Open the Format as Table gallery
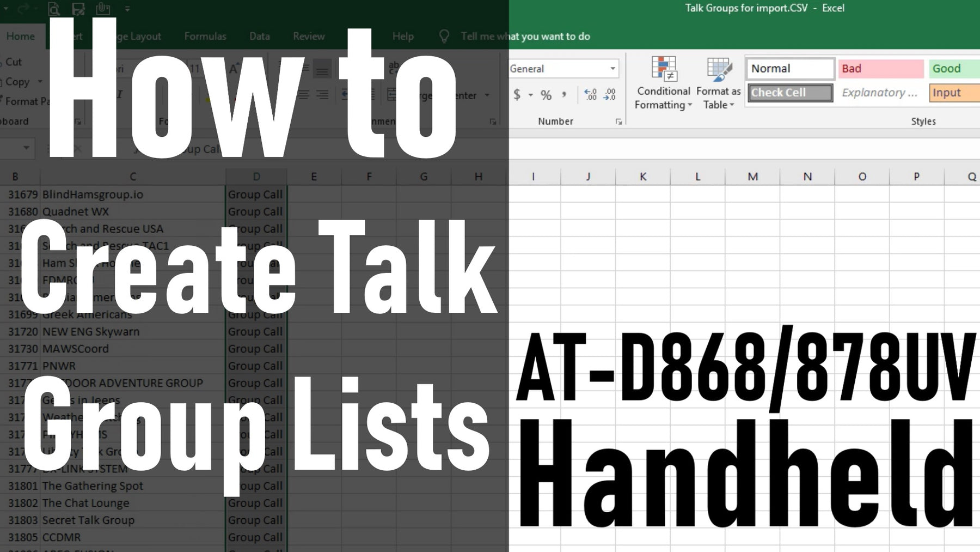This screenshot has height=552, width=980. (719, 82)
